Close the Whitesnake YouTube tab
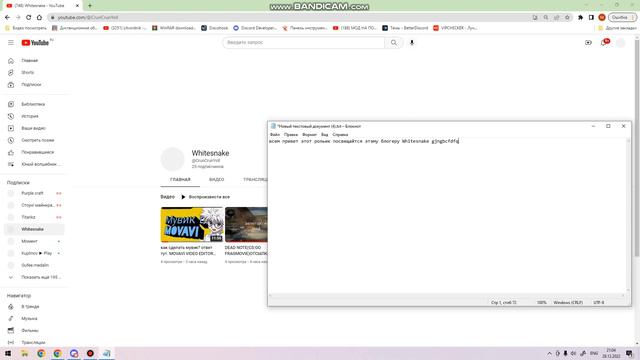The height and width of the screenshot is (360, 640). coord(77,6)
